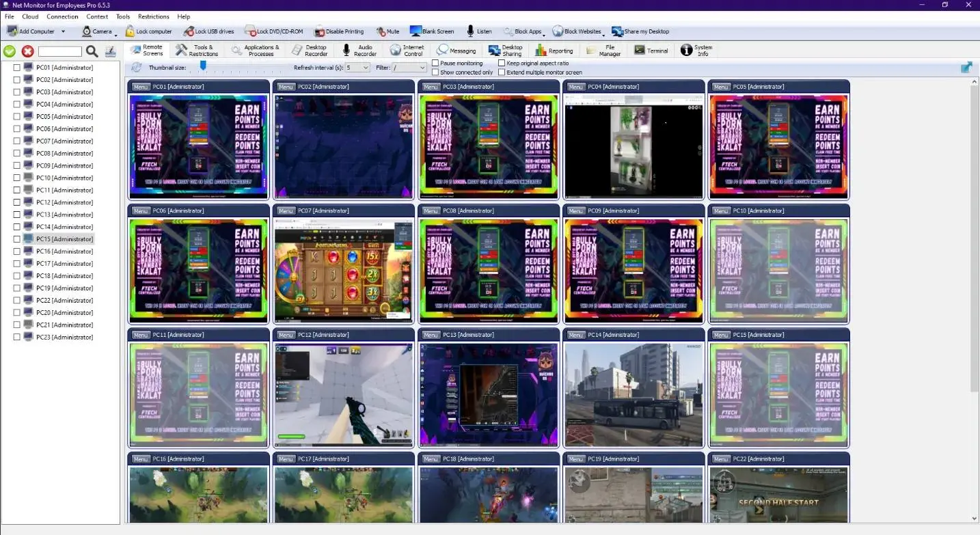980x535 pixels.
Task: Click the refresh icon beside Thumbnail size
Action: click(136, 67)
